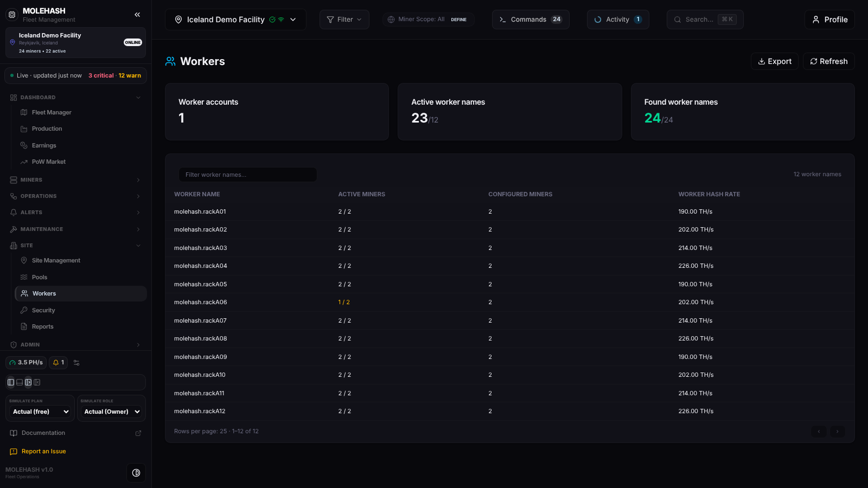
Task: Open the sliders settings icon beside the bell chip
Action: pyautogui.click(x=76, y=363)
